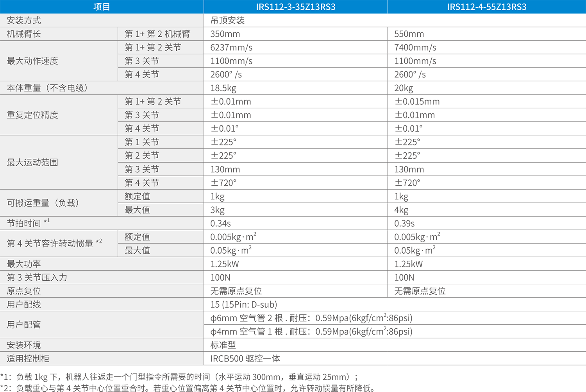Click the 15 (15Pin: D-sub) value
The height and width of the screenshot is (392, 586).
(244, 304)
